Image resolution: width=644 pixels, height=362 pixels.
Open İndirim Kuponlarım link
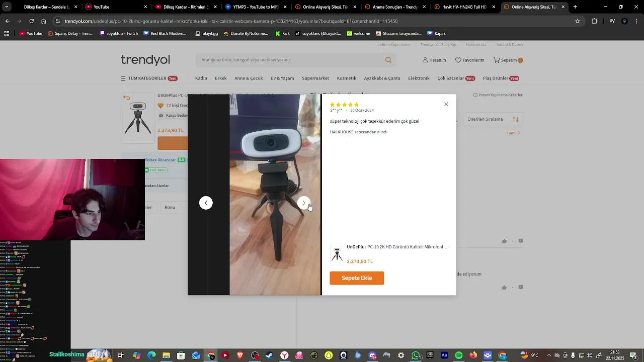[394, 45]
